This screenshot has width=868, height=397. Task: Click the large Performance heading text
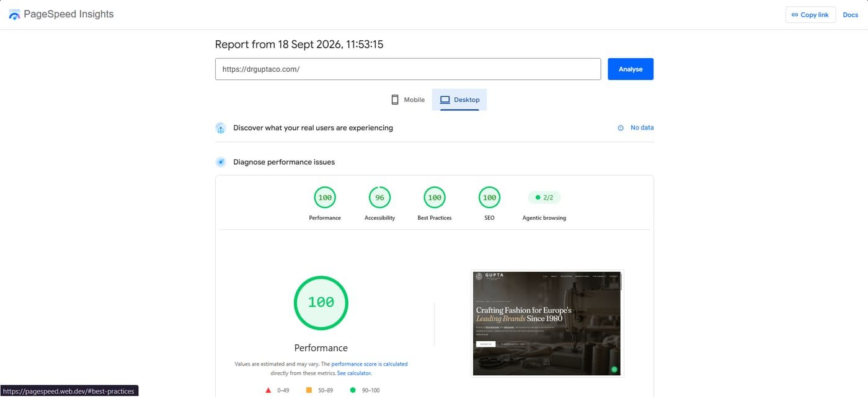pos(321,348)
